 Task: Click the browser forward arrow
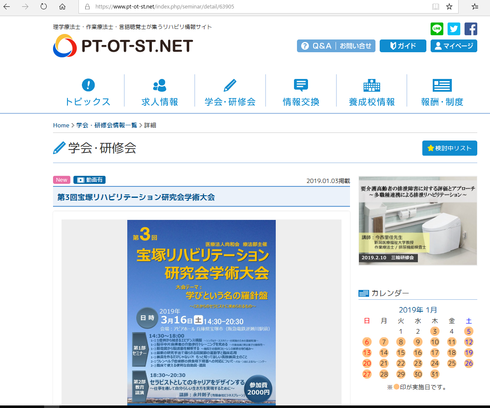tap(25, 6)
